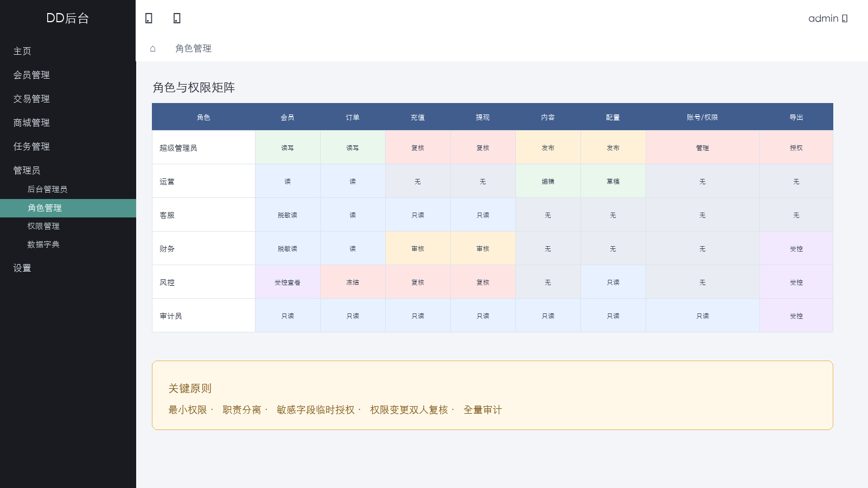Open the admin user menu
The width and height of the screenshot is (868, 488).
click(828, 18)
